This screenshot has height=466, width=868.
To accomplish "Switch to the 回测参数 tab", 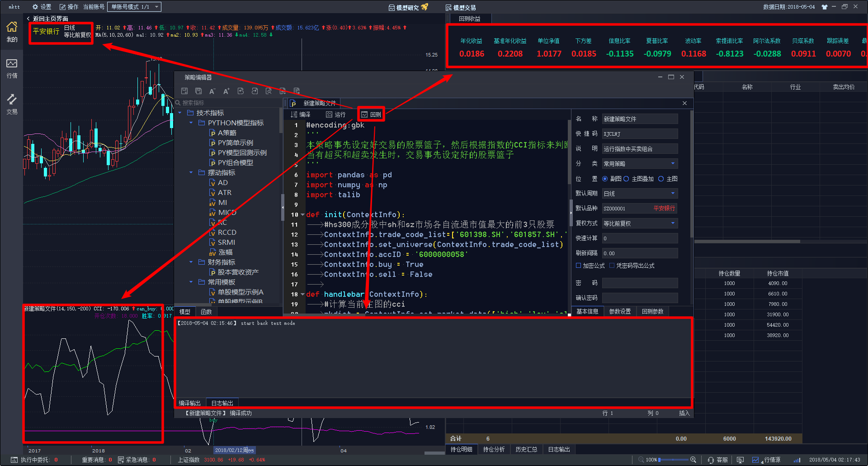I will pos(652,311).
